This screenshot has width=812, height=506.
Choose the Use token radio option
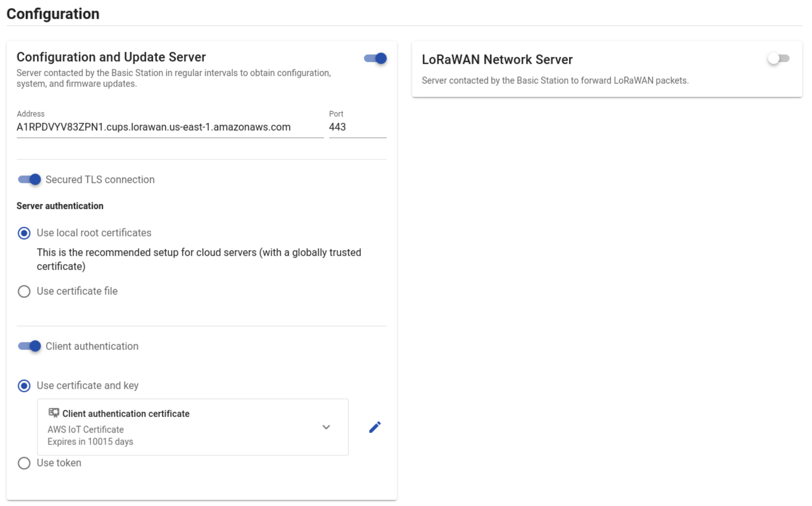[x=24, y=463]
